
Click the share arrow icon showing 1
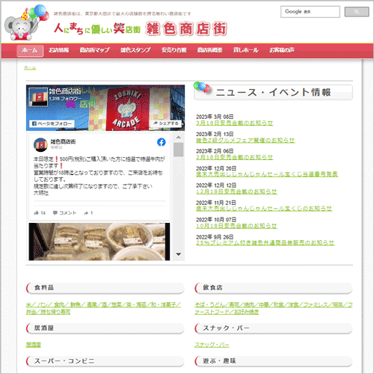click(86, 213)
